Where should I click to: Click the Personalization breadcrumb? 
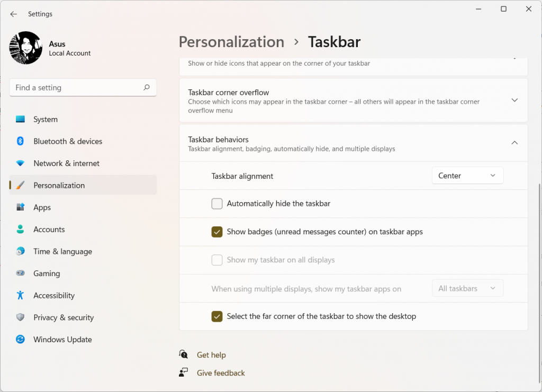tap(231, 42)
